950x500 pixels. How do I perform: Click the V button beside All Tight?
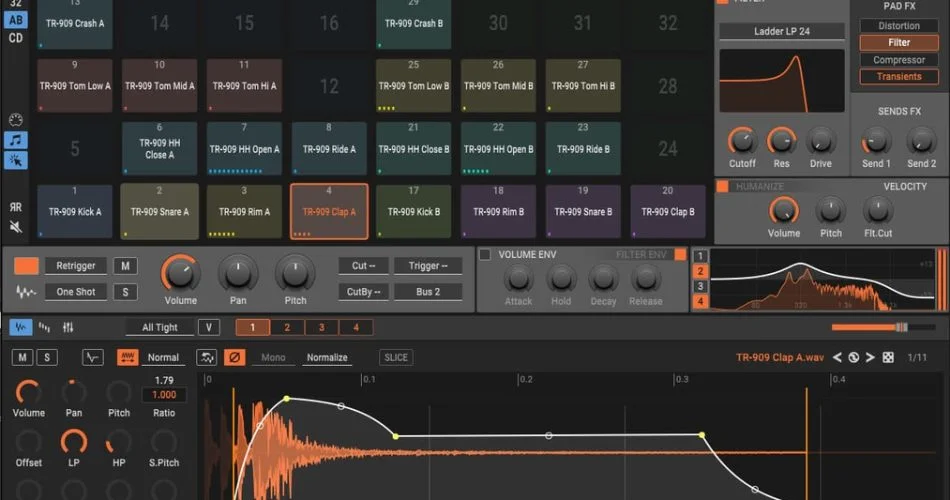(x=209, y=327)
